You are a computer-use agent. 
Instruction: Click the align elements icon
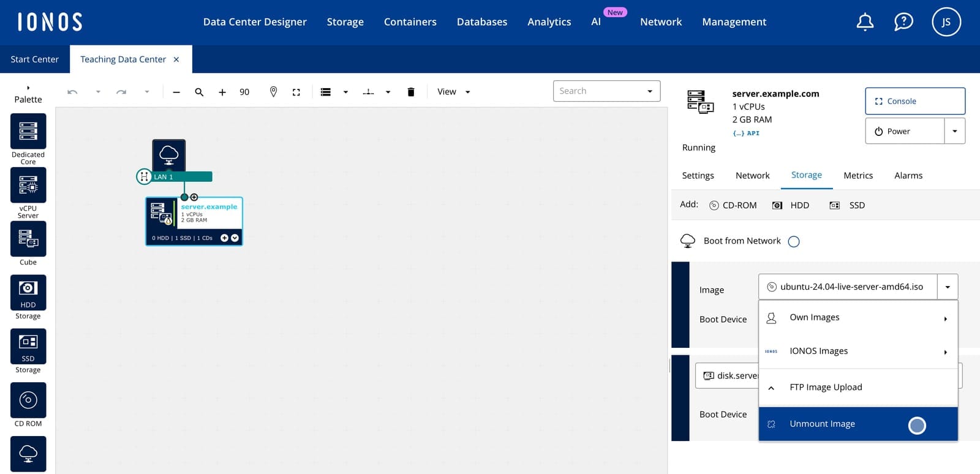coord(368,92)
